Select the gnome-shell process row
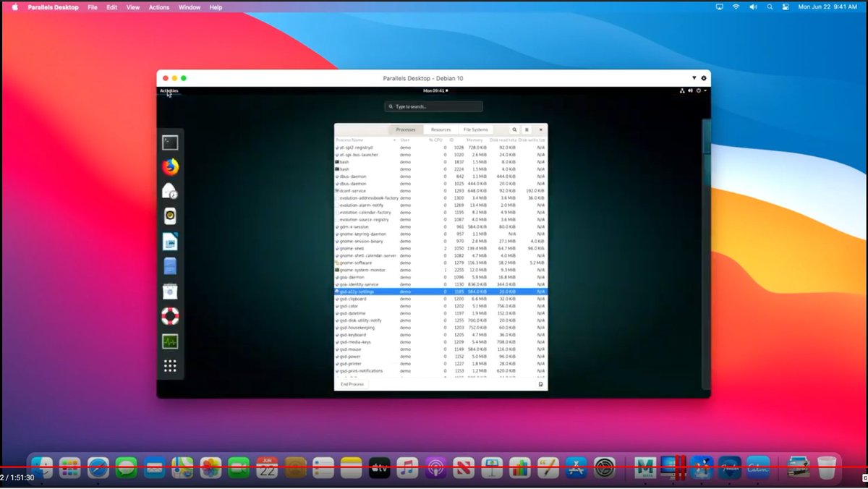Viewport: 868px width, 489px height. tap(441, 248)
